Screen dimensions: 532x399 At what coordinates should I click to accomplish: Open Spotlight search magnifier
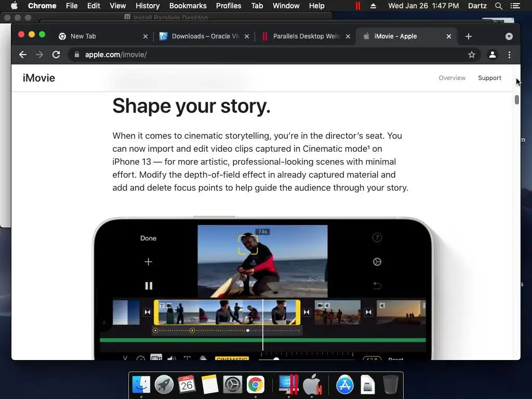[498, 6]
